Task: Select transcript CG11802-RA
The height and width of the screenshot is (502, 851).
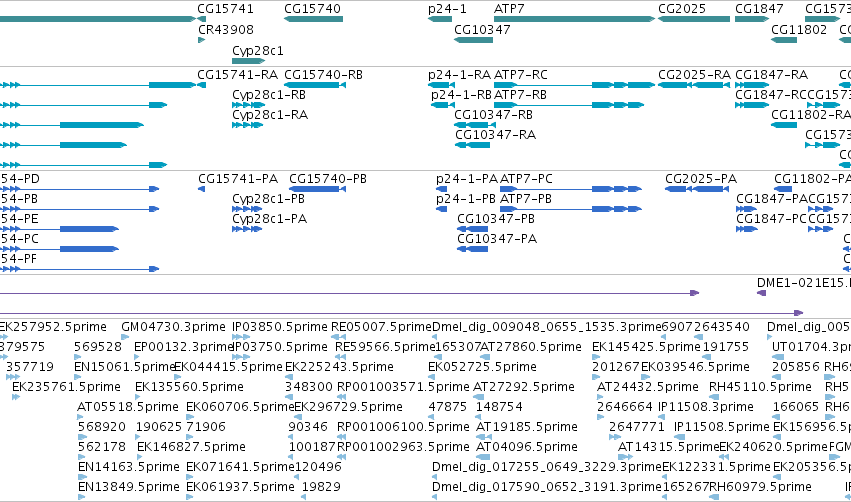Action: coord(811,115)
